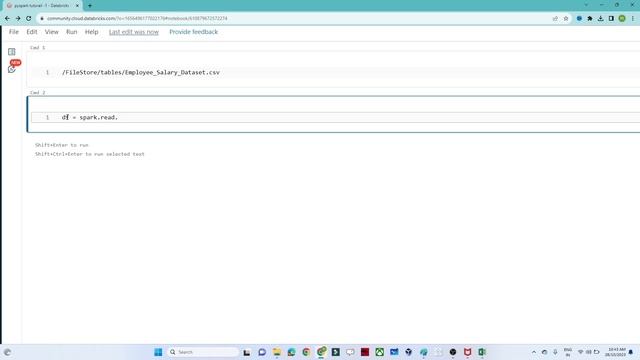This screenshot has height=360, width=640.
Task: Open the tab search chevron in title bar
Action: click(586, 5)
